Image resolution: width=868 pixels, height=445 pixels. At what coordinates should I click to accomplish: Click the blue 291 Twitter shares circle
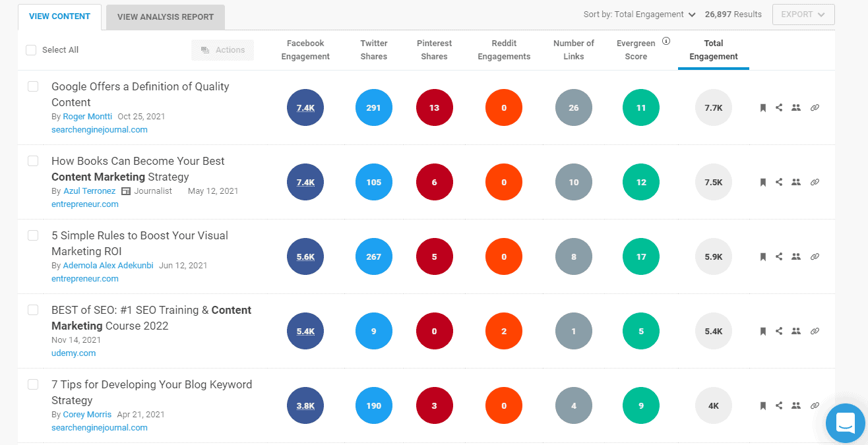[373, 108]
